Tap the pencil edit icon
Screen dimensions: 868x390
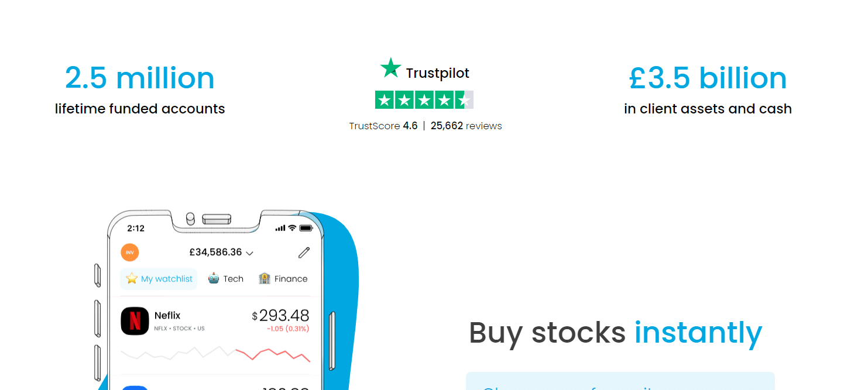coord(304,253)
